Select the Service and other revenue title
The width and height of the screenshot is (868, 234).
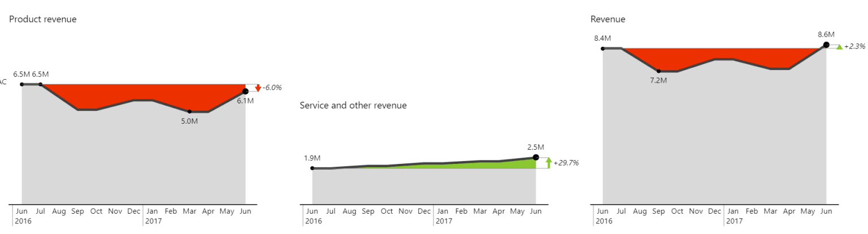click(353, 105)
